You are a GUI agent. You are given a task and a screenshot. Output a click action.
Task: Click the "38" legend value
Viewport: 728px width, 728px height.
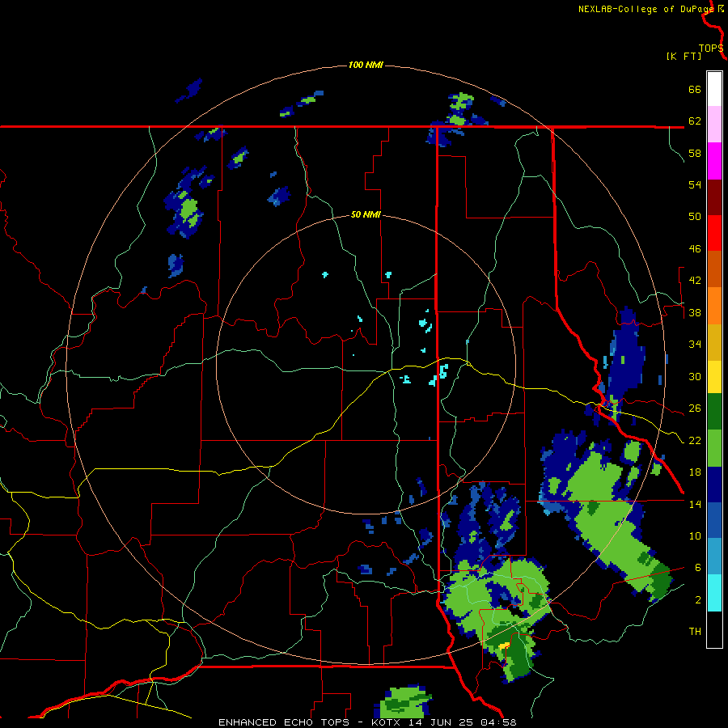[695, 312]
